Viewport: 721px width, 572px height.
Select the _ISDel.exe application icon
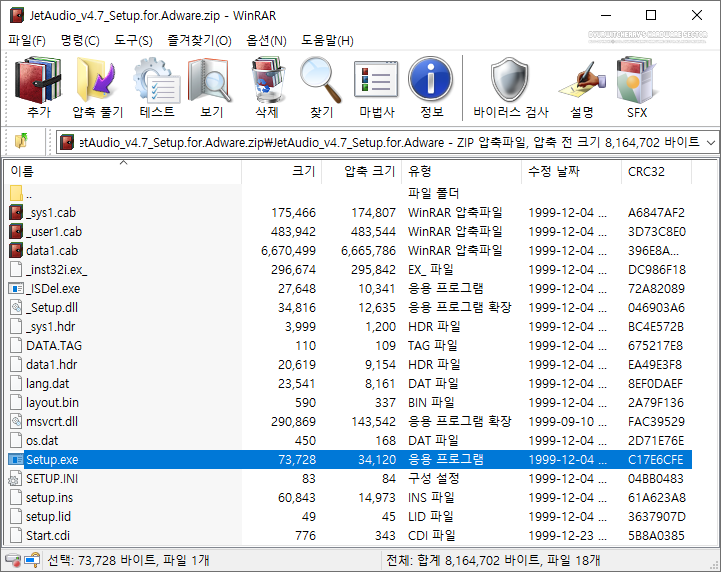[16, 288]
